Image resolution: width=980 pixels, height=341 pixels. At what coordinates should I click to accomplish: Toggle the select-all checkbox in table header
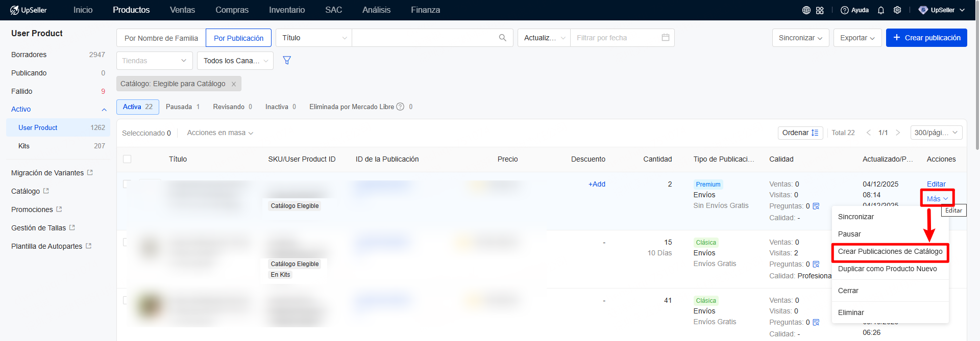click(x=127, y=159)
